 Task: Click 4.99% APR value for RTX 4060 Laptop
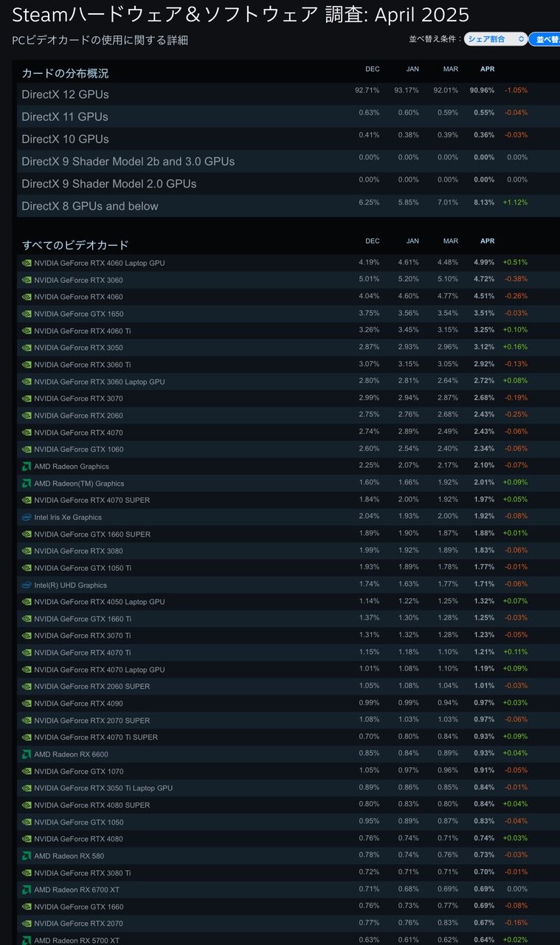coord(484,262)
